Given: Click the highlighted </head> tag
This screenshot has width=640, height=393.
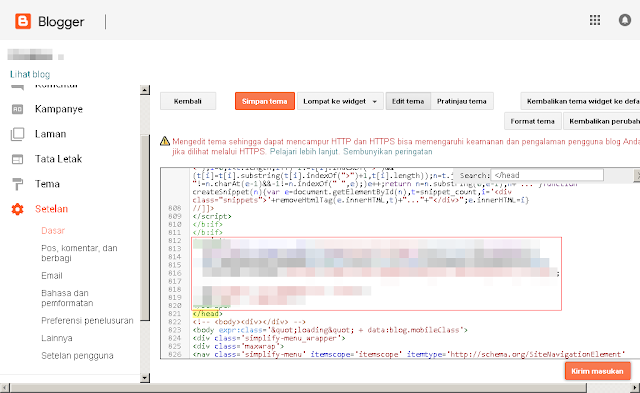Looking at the screenshot, I should (207, 313).
